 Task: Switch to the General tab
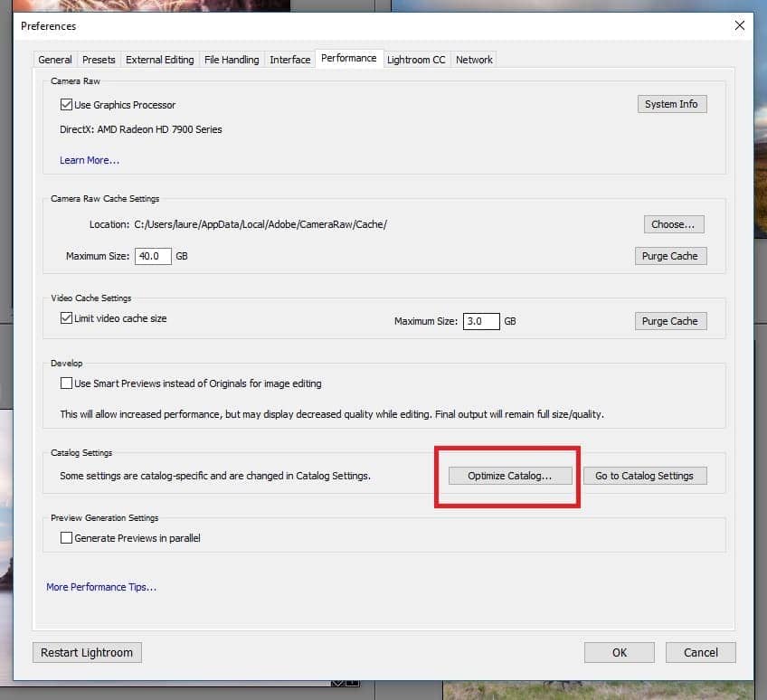(55, 60)
